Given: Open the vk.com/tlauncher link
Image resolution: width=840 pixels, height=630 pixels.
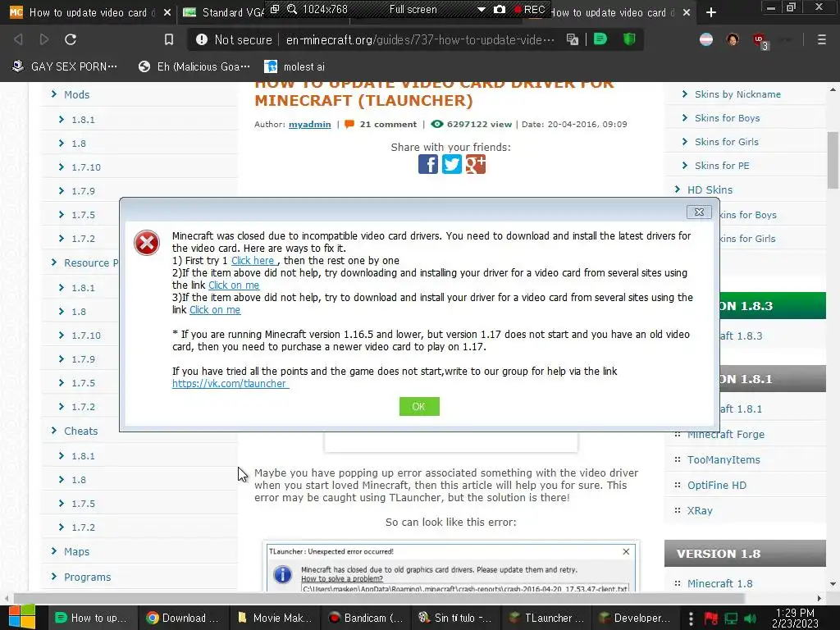Looking at the screenshot, I should pyautogui.click(x=231, y=384).
